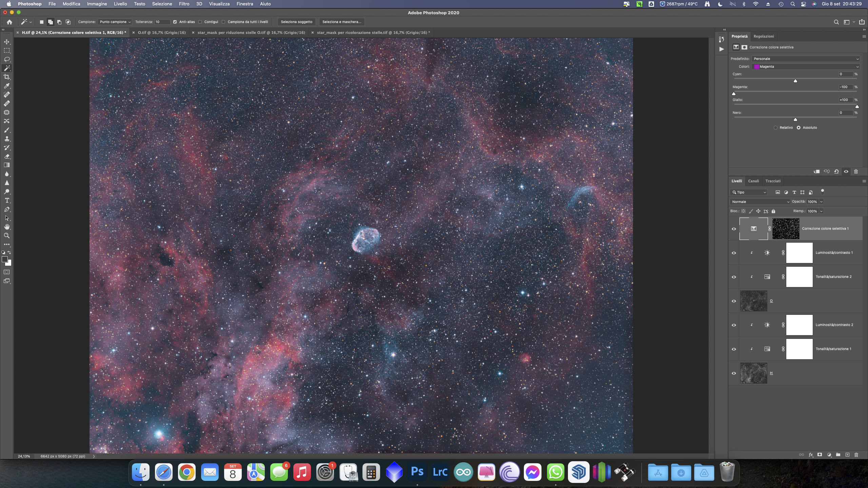Expand the Punto campione dropdown

[x=115, y=22]
